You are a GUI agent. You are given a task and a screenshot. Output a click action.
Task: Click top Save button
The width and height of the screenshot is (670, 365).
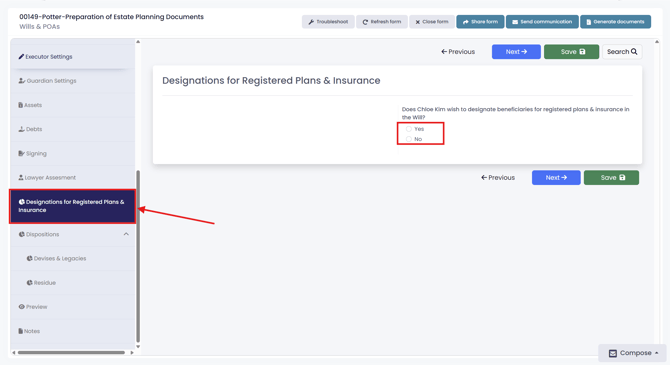pos(571,52)
